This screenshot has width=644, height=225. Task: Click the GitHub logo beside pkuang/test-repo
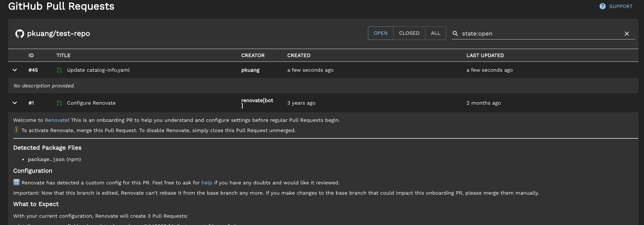click(19, 34)
